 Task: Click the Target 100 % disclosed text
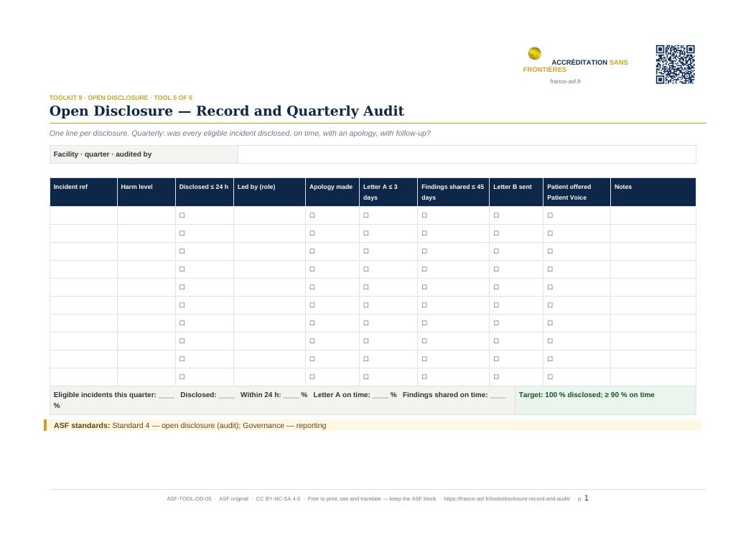(x=587, y=395)
